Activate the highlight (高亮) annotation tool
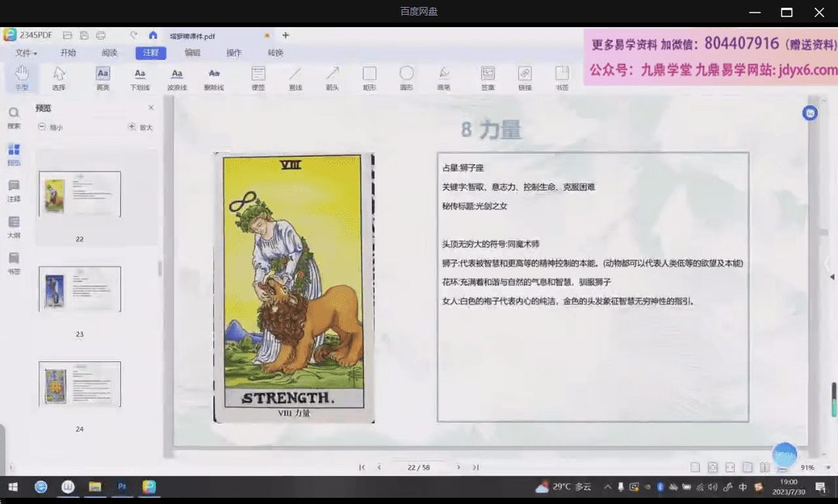The width and height of the screenshot is (838, 504). (x=102, y=78)
